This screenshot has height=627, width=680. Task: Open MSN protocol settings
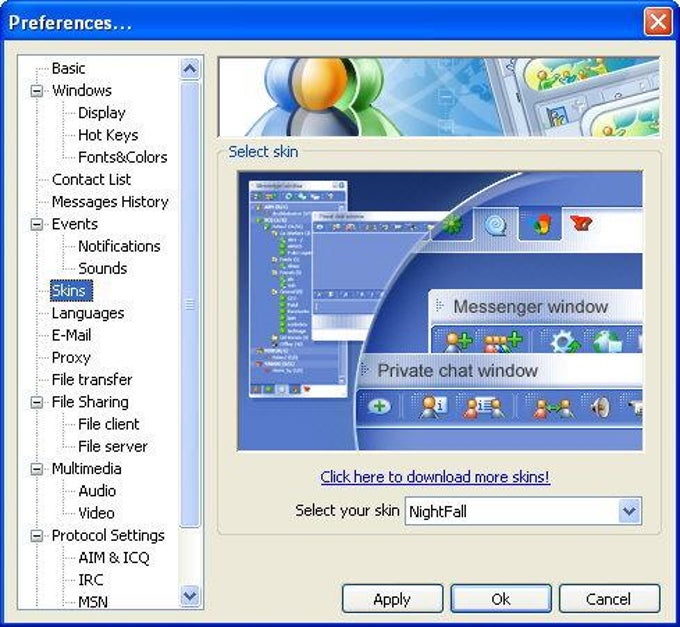[x=93, y=602]
